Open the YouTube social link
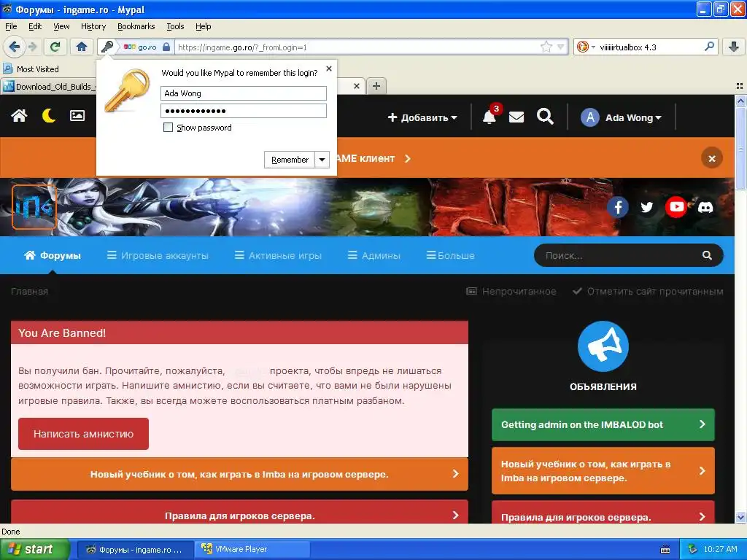This screenshot has width=747, height=560. pos(676,207)
